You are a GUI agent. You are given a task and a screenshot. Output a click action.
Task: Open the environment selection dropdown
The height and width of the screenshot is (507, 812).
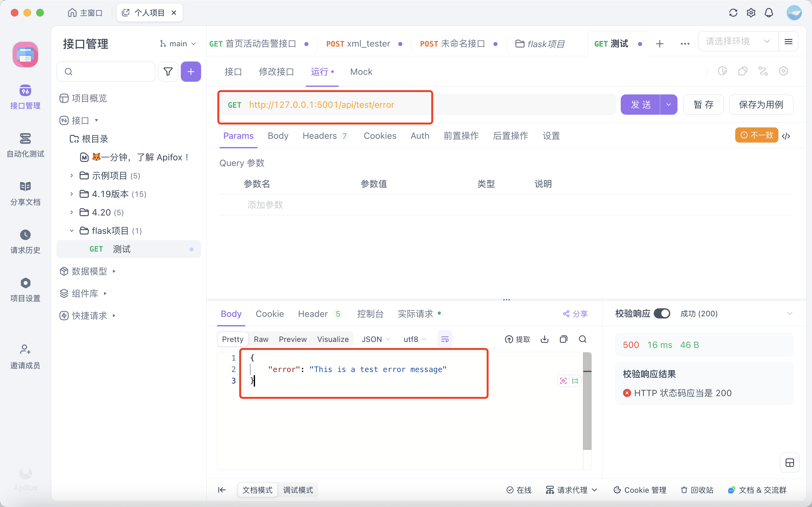738,42
